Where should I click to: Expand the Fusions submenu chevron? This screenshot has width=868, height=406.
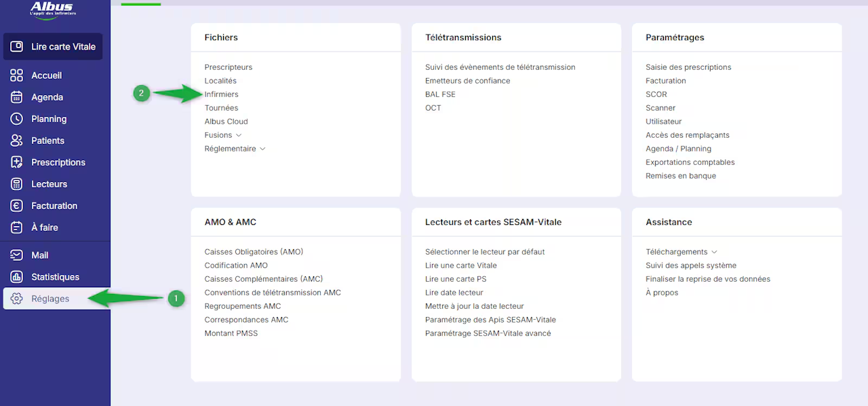pyautogui.click(x=239, y=135)
